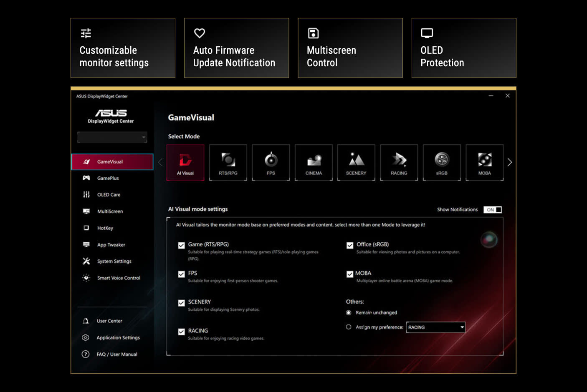The height and width of the screenshot is (392, 587).
Task: Uncheck the Game (RTS/RPG) checkbox
Action: (x=181, y=245)
